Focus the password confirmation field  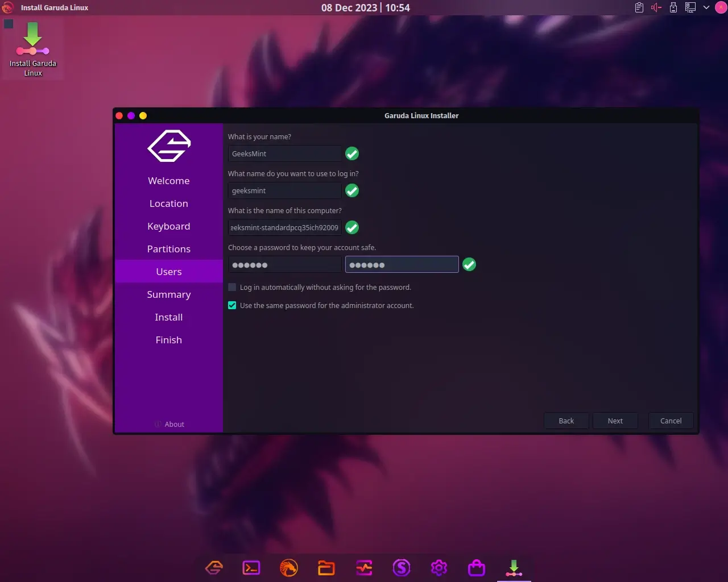click(402, 264)
